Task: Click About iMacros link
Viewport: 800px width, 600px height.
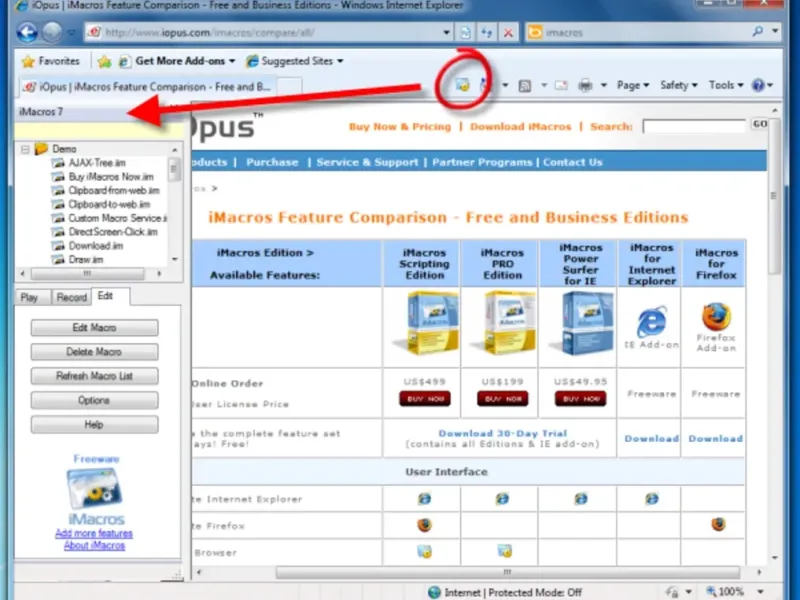Action: click(x=94, y=546)
